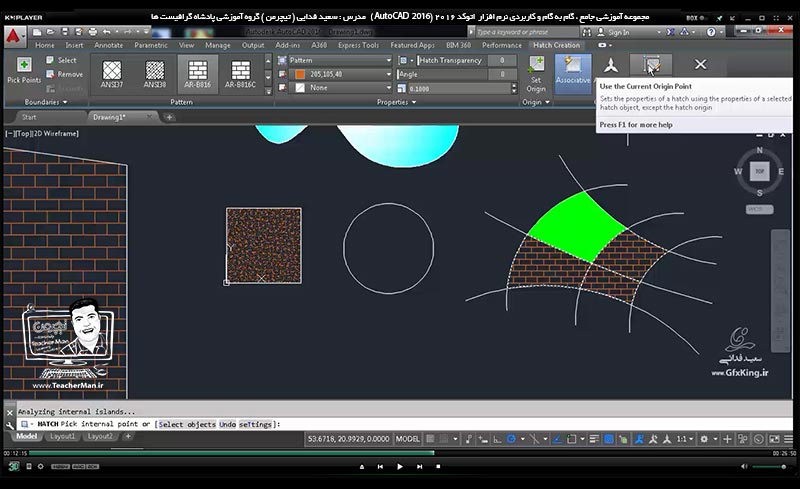The height and width of the screenshot is (489, 800).
Task: Open the annotation scale 1:1 dropdown
Action: 685,439
